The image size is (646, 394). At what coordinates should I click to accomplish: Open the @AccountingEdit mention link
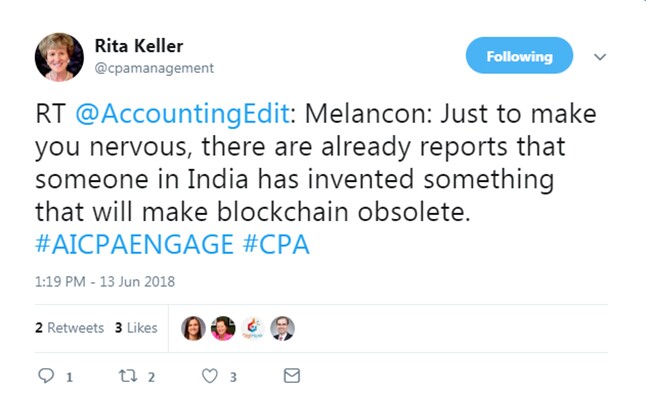click(183, 113)
